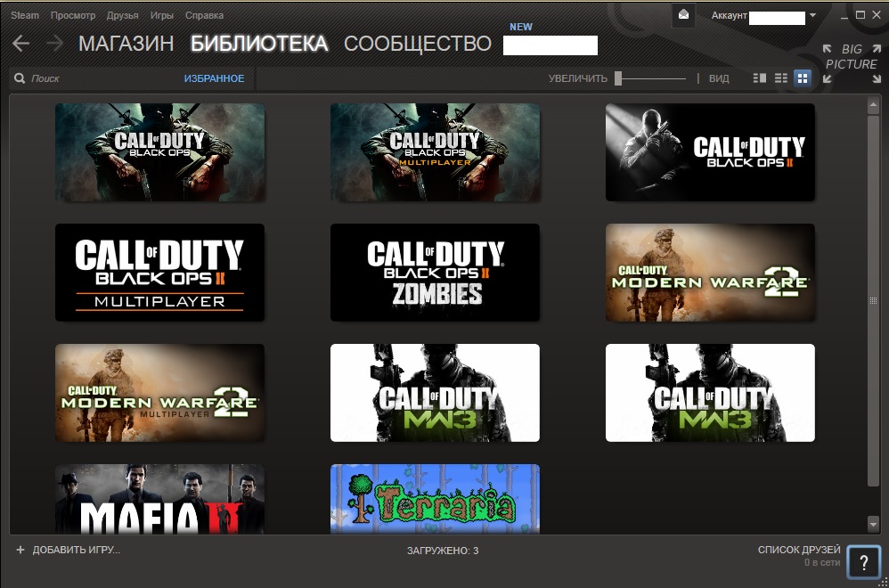Image resolution: width=889 pixels, height=588 pixels.
Task: Open the question mark help button
Action: point(863,562)
